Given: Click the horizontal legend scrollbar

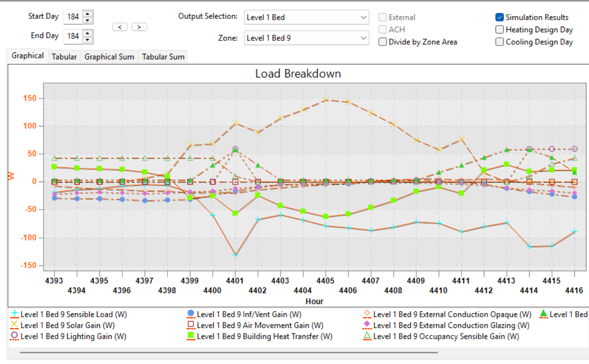Looking at the screenshot, I should point(228,352).
